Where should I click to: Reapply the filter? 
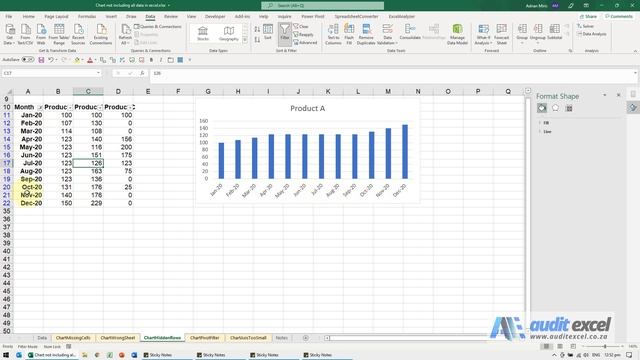coord(304,34)
